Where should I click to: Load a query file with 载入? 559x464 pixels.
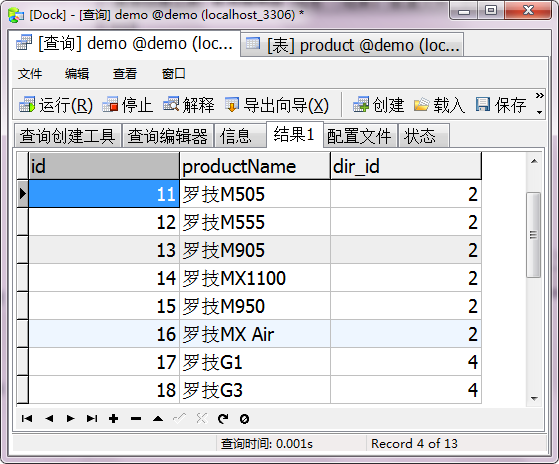(x=439, y=105)
